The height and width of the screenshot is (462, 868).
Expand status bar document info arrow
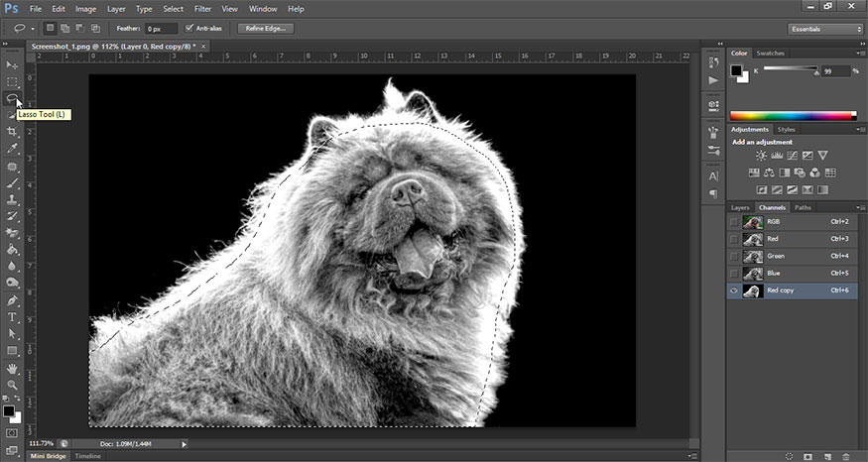coord(185,444)
